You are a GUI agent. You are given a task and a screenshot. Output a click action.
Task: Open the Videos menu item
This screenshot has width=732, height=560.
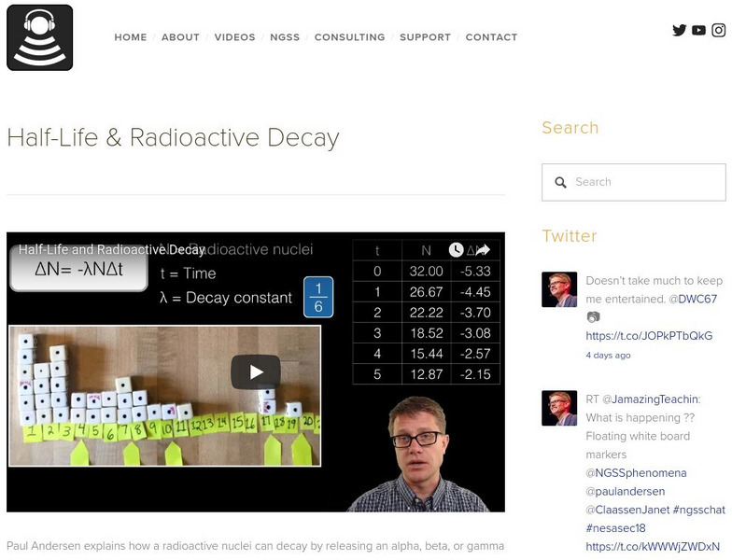tap(234, 37)
